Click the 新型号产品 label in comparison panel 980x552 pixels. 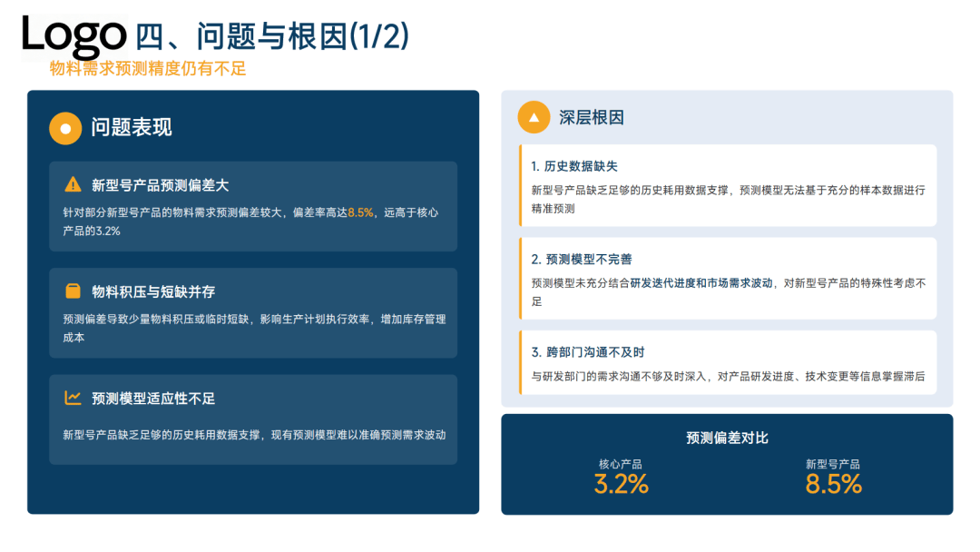(x=833, y=464)
